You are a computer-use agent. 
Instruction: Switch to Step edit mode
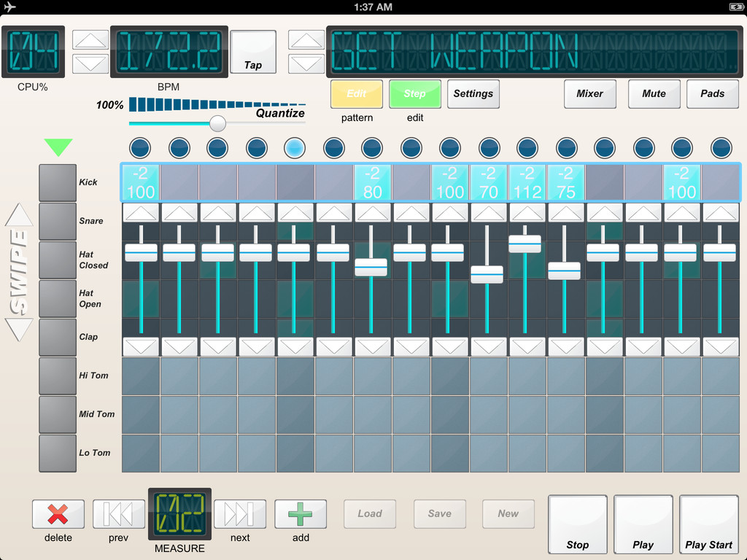[415, 94]
